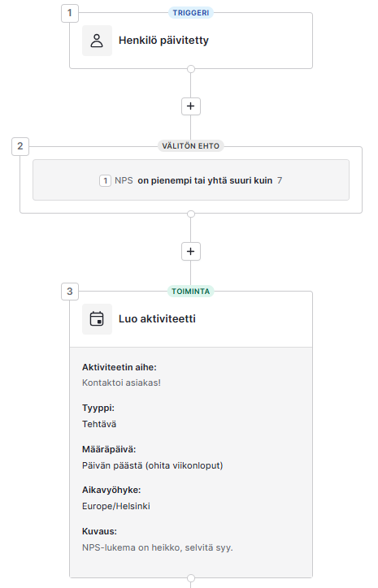This screenshot has width=378, height=588.
Task: Open the NPS condition row
Action: (191, 180)
